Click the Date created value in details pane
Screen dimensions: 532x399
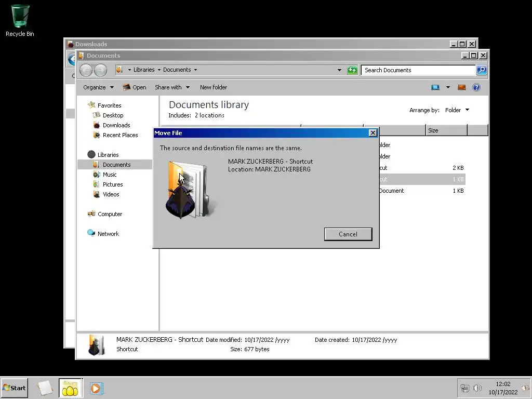pos(374,340)
